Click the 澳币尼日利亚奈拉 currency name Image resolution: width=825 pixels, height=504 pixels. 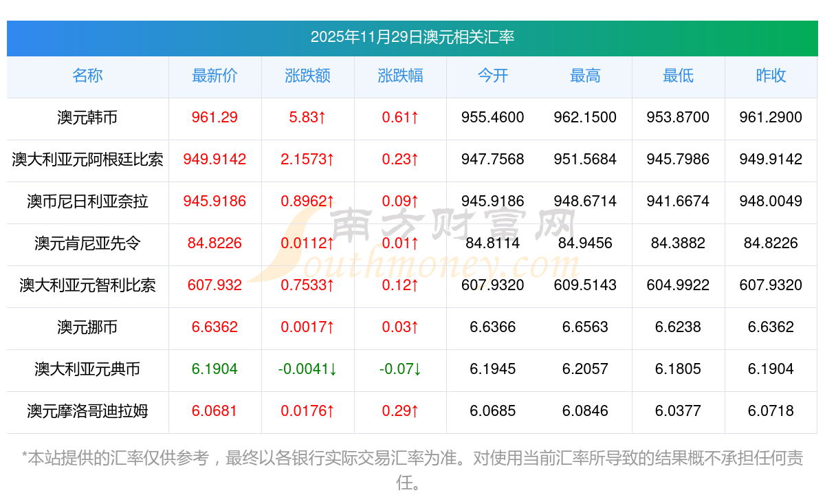tap(87, 201)
